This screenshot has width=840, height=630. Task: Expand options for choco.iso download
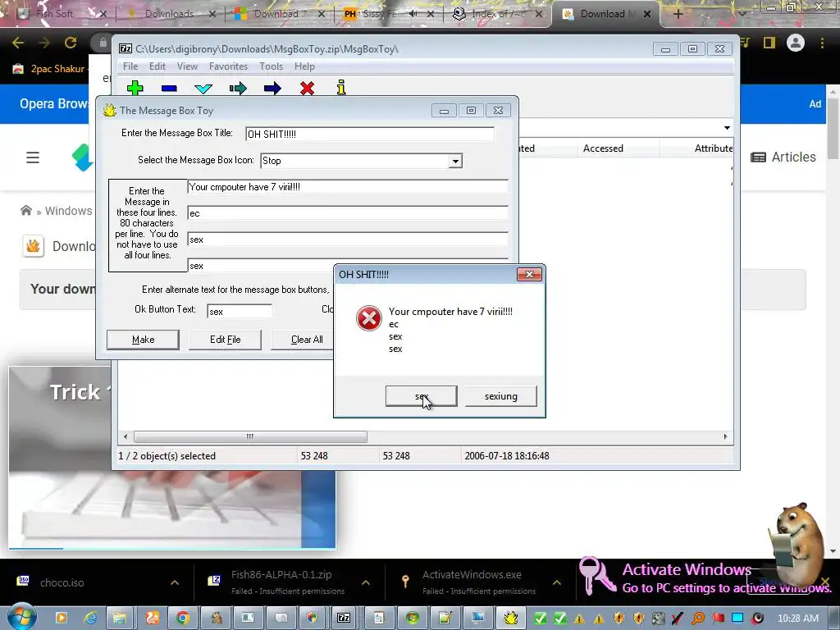175,582
